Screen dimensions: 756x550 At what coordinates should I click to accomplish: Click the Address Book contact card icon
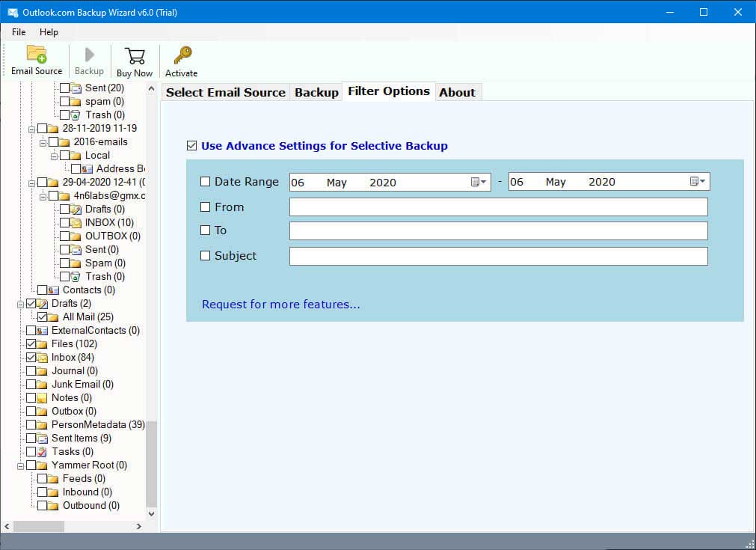[x=87, y=169]
